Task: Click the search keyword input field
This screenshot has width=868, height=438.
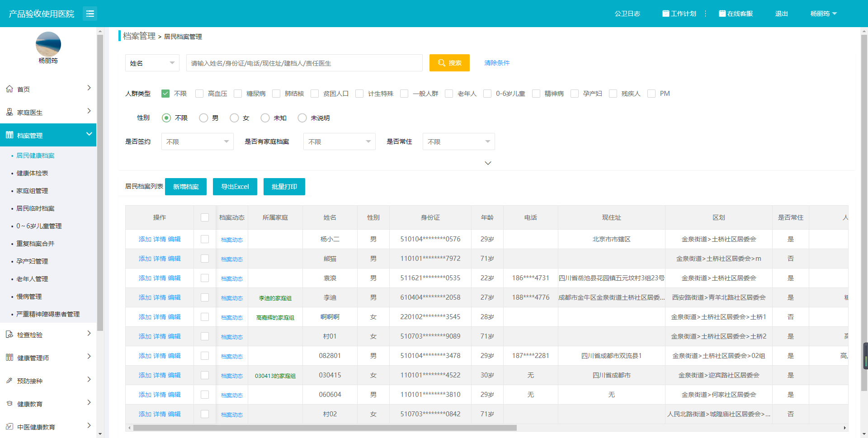Action: pos(304,63)
